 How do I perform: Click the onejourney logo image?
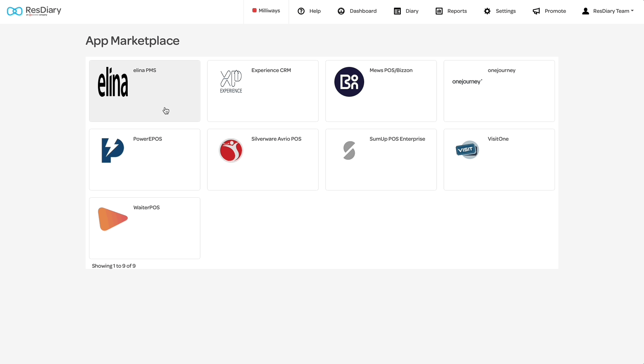coord(467,81)
